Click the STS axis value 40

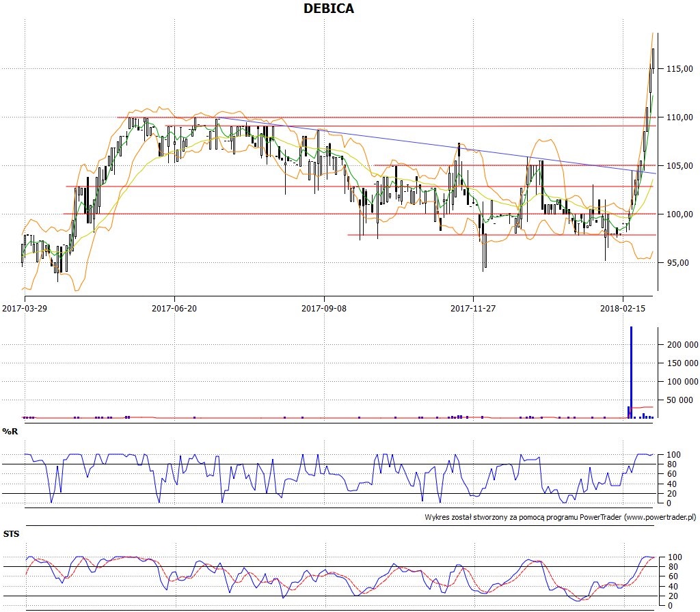click(673, 587)
